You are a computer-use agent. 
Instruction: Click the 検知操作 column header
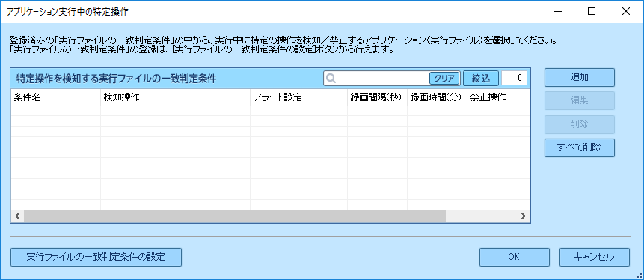(175, 97)
